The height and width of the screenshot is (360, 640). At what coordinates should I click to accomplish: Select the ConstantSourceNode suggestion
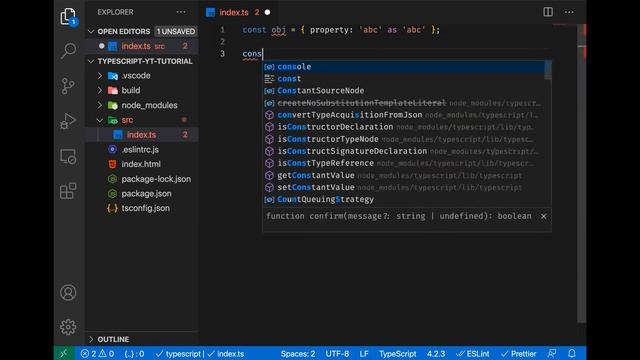click(x=403, y=91)
